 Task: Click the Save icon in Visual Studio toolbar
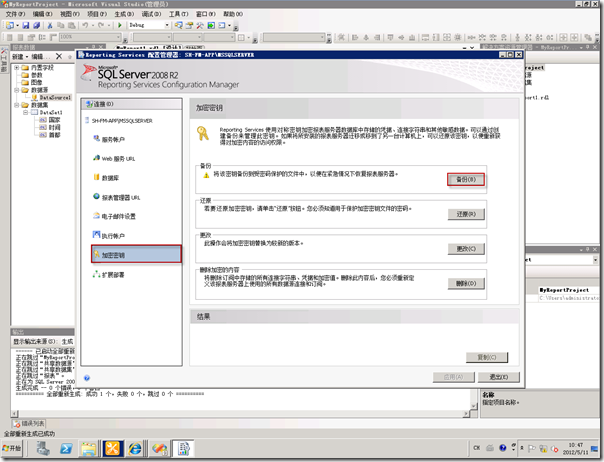tap(26, 25)
